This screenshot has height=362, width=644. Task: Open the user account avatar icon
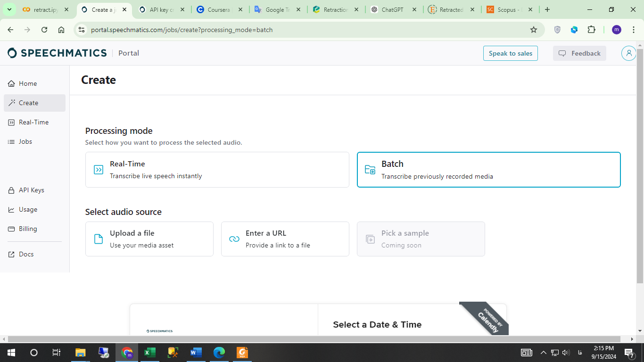pos(628,53)
